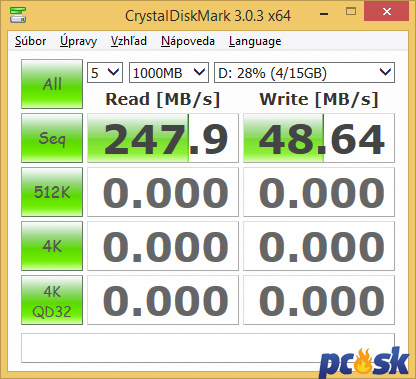Start the 512K random test

pyautogui.click(x=52, y=192)
